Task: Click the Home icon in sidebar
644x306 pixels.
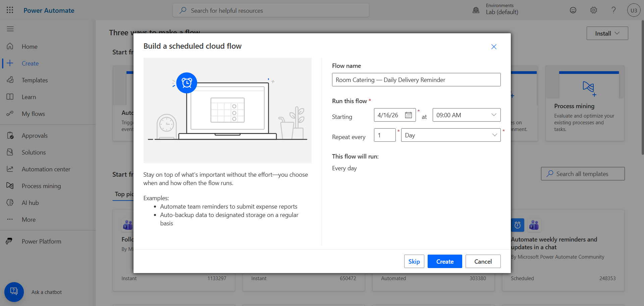Action: click(x=10, y=46)
